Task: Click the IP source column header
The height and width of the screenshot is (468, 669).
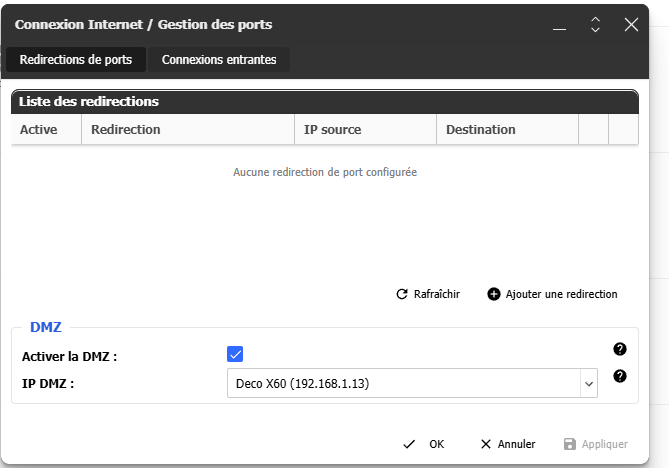Action: coord(333,130)
